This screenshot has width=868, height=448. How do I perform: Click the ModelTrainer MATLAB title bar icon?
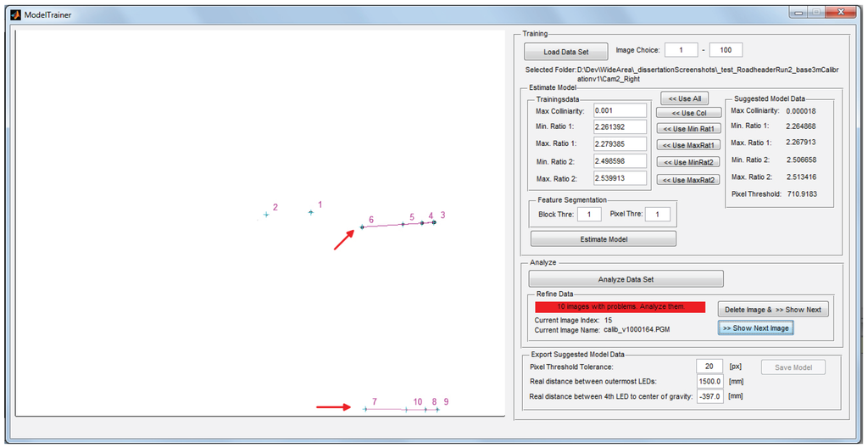tap(15, 14)
